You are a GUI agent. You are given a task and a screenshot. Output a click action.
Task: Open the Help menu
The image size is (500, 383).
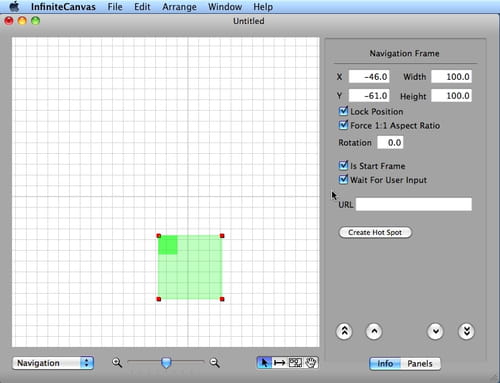[x=263, y=7]
